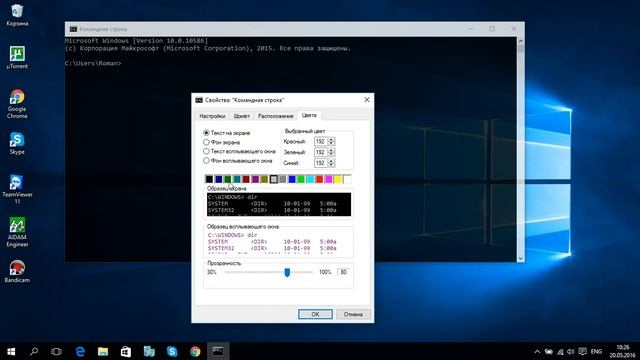Viewport: 640px width, 360px height.
Task: Show hidden system tray icons
Action: 537,351
